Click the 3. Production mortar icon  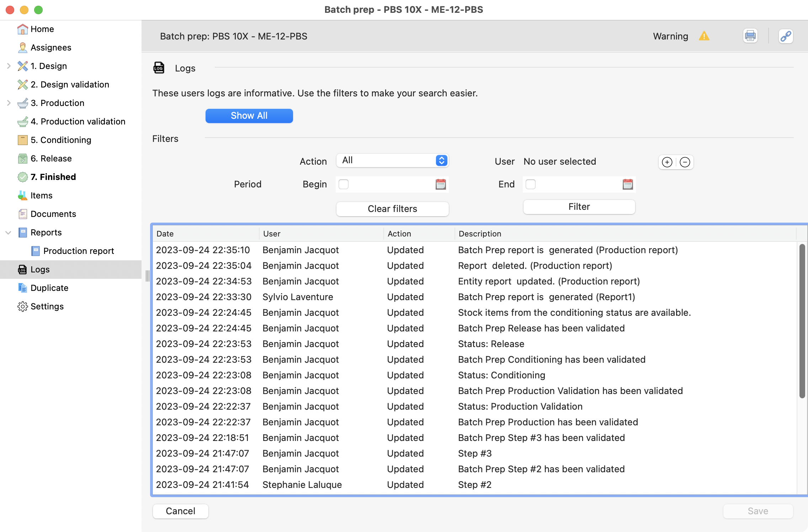point(22,103)
